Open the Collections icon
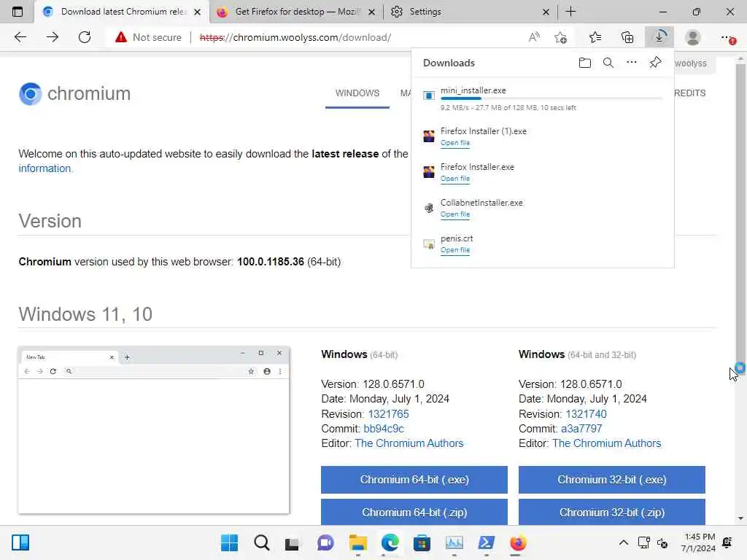 point(627,37)
